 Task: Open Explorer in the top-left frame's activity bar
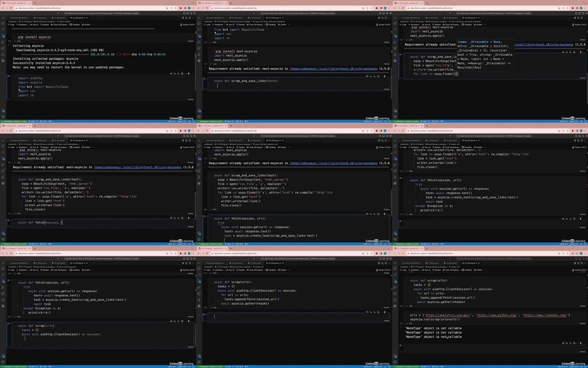pyautogui.click(x=3, y=23)
